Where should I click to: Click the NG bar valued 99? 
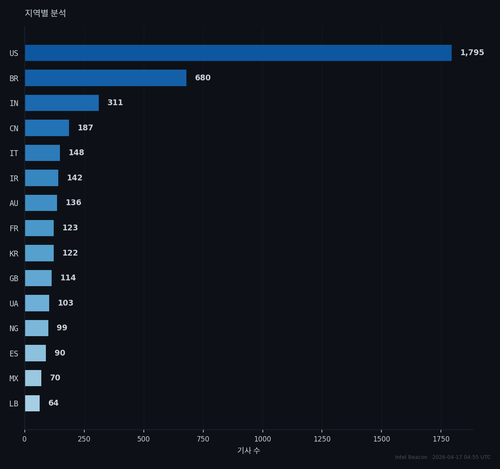tap(37, 328)
